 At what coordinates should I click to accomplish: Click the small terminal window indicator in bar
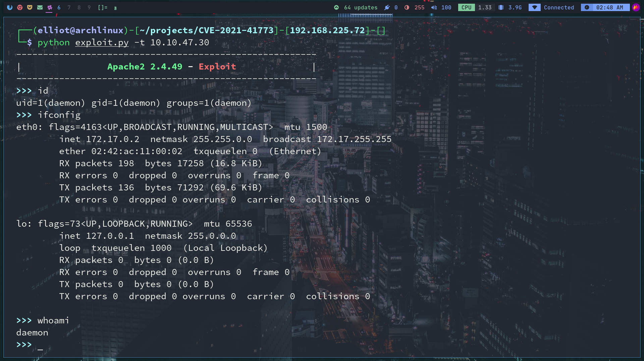coord(115,8)
